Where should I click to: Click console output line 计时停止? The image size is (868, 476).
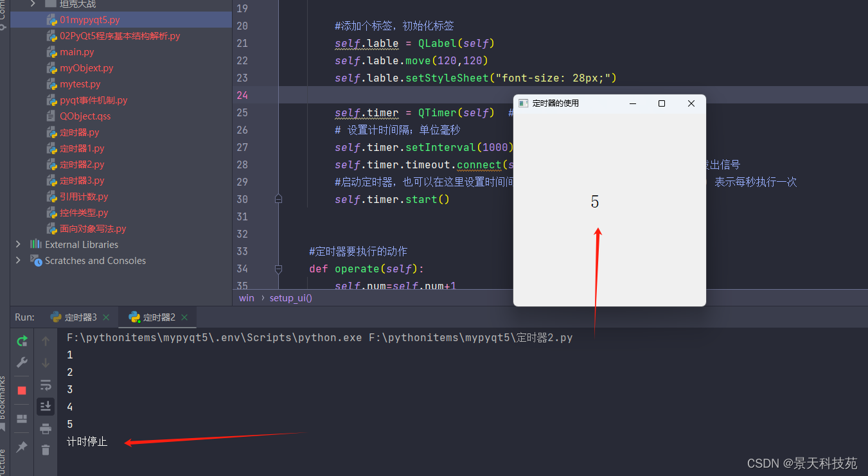tap(87, 441)
